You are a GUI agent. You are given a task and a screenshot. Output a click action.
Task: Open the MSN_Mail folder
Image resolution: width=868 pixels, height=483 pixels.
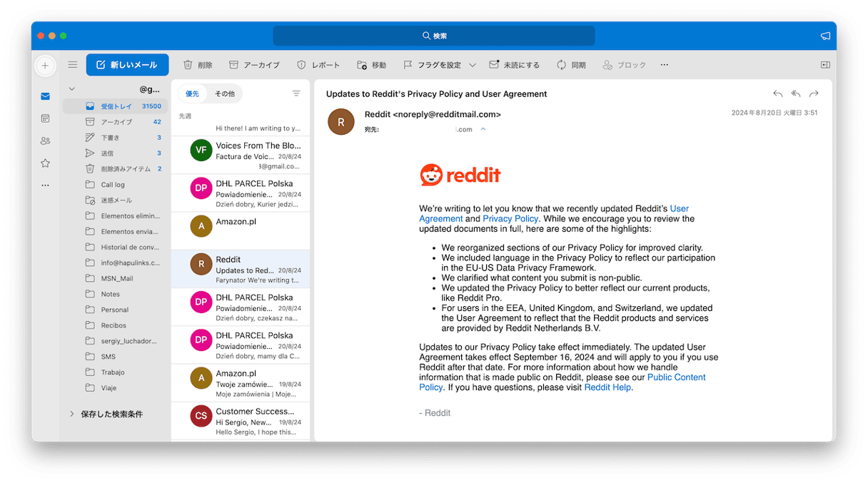point(116,278)
